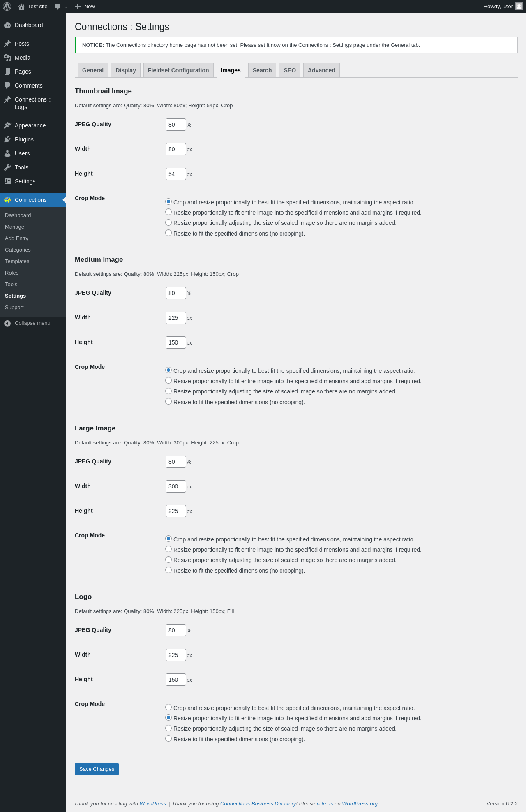Click the Large Image Height field

[176, 511]
